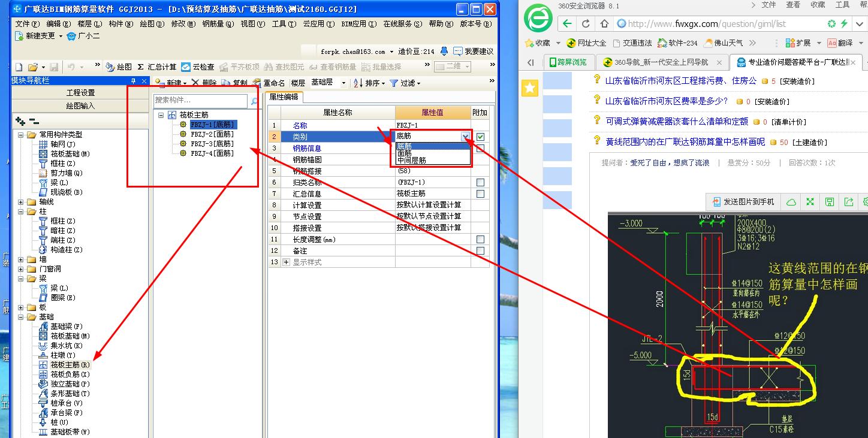Select 筏板负筋(X) in the tree
The image size is (868, 438).
coord(65,374)
